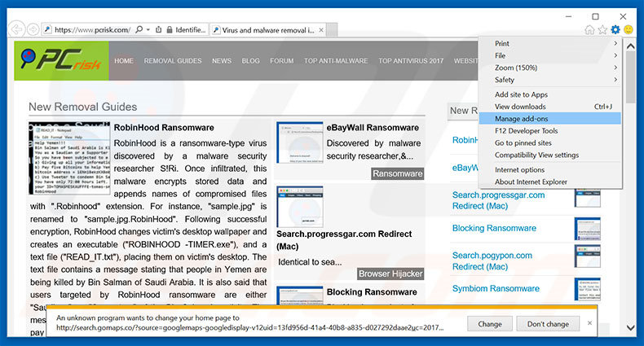Click scrollbar down arrow
The image size is (644, 346).
tap(631, 327)
